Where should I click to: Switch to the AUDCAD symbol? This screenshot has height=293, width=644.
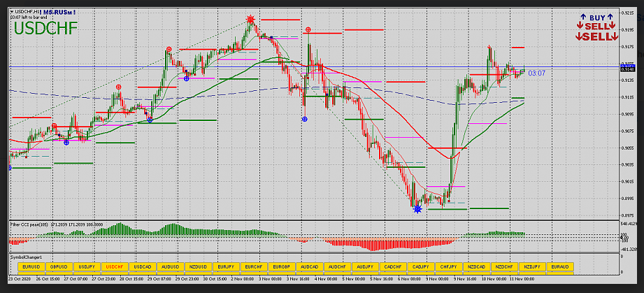coord(309,266)
